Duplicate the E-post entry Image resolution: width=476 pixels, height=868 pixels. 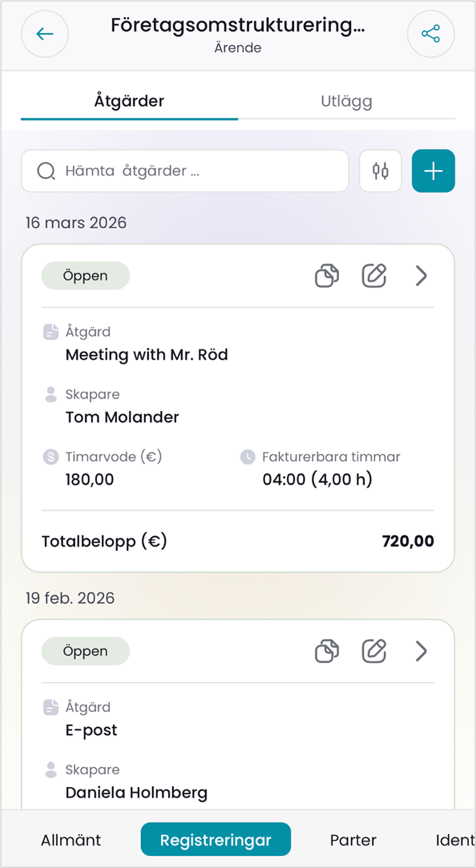coord(327,652)
